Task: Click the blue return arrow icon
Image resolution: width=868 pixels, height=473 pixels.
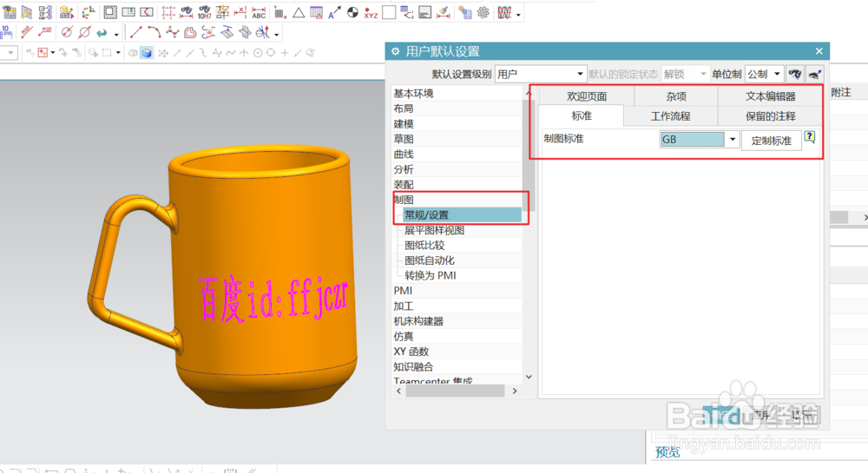Action: [x=102, y=33]
